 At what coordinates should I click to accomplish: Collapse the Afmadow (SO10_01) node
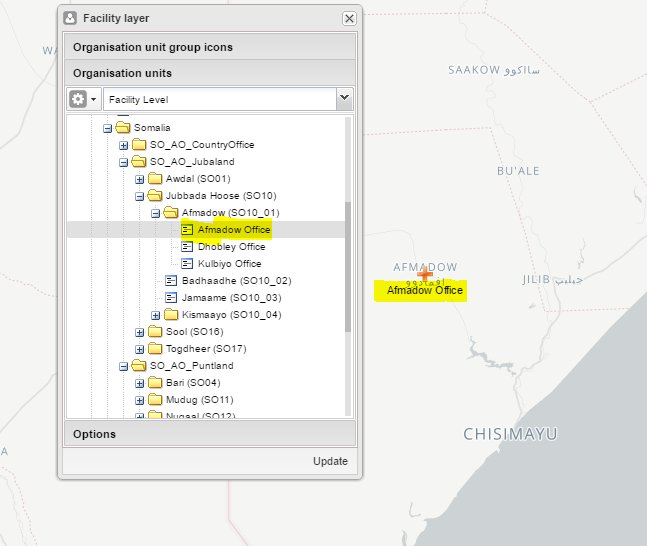click(x=156, y=212)
